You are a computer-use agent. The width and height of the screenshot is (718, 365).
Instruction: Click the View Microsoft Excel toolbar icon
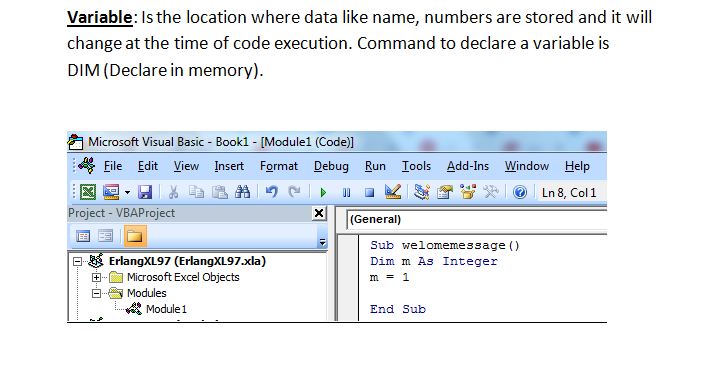click(88, 192)
